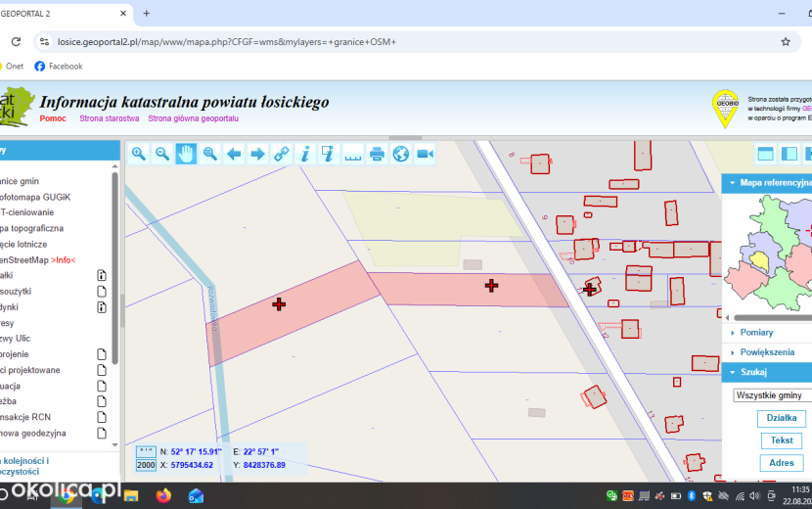Expand the Pomiary panel
This screenshot has height=509, width=812.
pyautogui.click(x=756, y=332)
